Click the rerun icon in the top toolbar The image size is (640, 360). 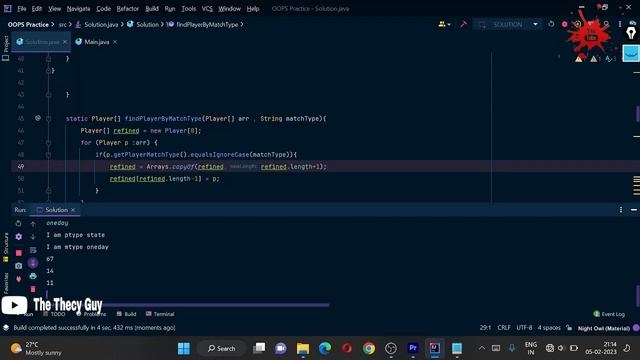[551, 24]
